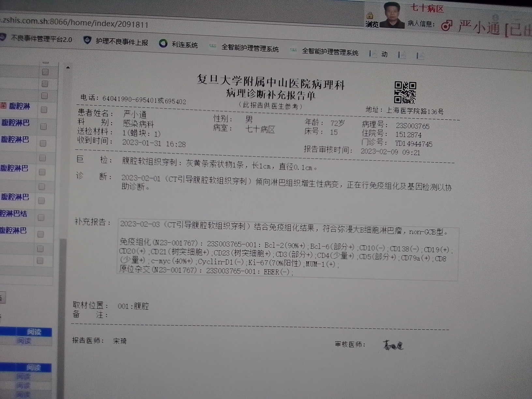This screenshot has width=532, height=399.
Task: Tick checkbox in the 腔淋巴结 row
Action: coord(41,217)
